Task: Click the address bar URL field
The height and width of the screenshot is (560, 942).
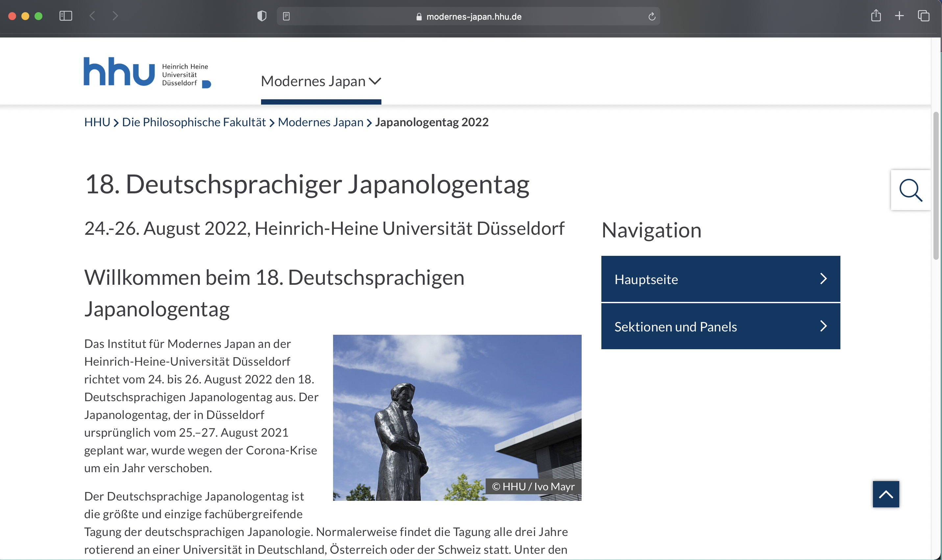Action: [x=468, y=16]
